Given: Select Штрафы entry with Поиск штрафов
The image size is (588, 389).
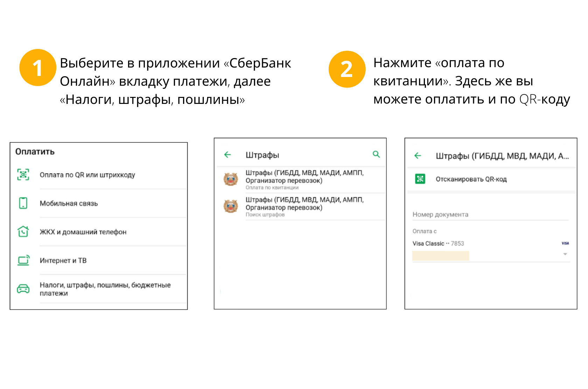Looking at the screenshot, I should [301, 206].
